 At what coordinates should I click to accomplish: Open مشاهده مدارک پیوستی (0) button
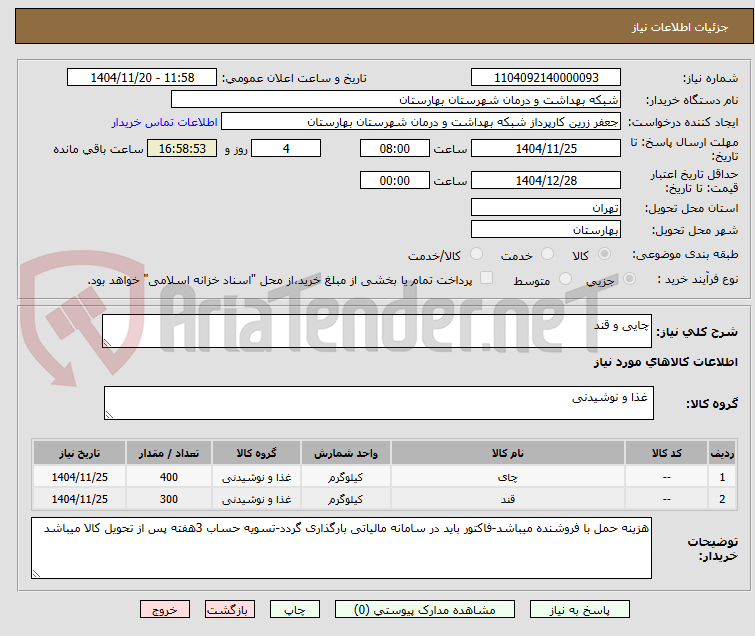point(424,610)
